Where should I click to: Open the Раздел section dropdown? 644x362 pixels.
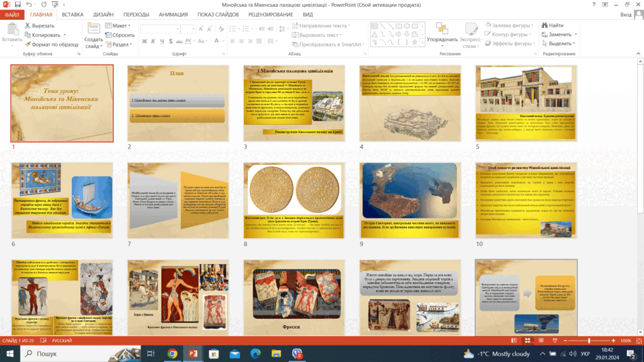[x=119, y=44]
